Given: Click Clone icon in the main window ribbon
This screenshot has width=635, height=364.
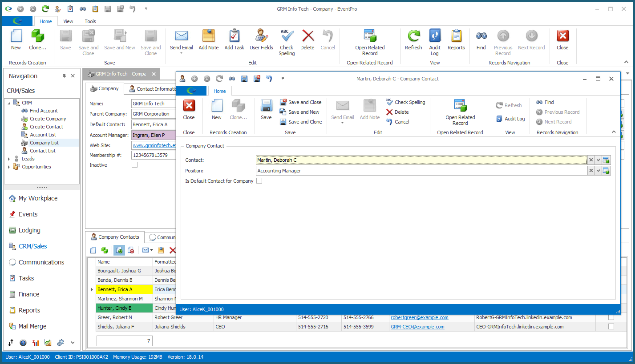Looking at the screenshot, I should [37, 40].
